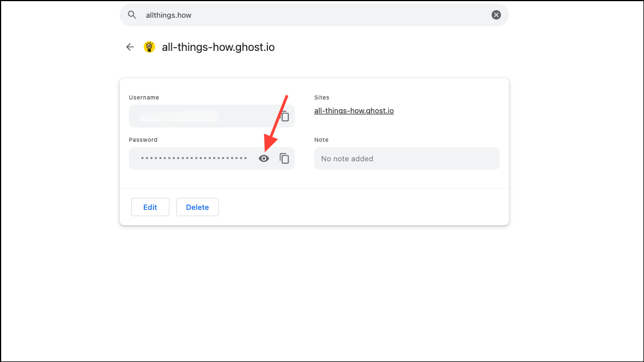The height and width of the screenshot is (362, 644).
Task: Click the all-things-how.ghost.io page heading
Action: 218,47
